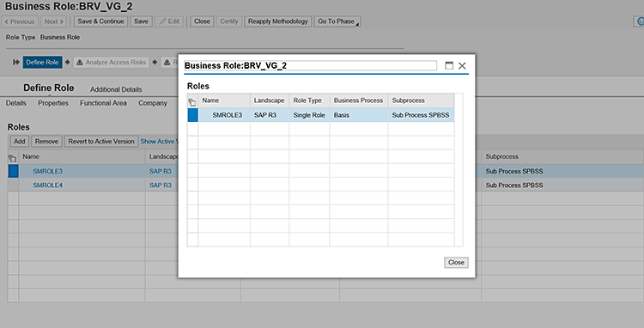Click the Save & Continue button
This screenshot has width=644, height=328.
(100, 21)
